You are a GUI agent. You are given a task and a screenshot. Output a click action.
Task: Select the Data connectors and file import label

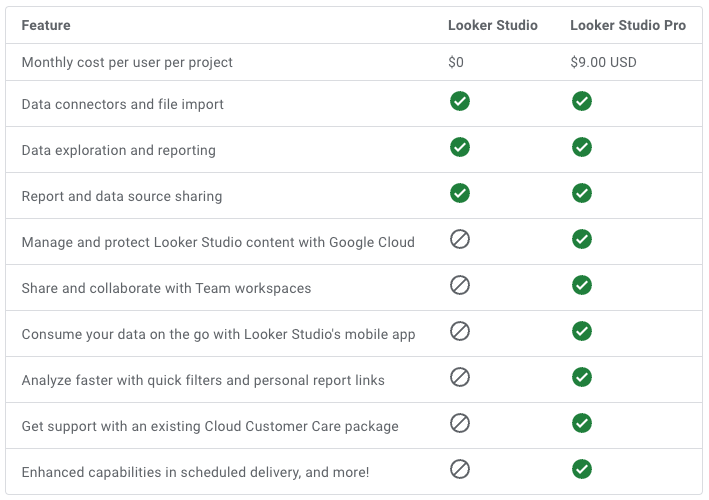pyautogui.click(x=122, y=104)
